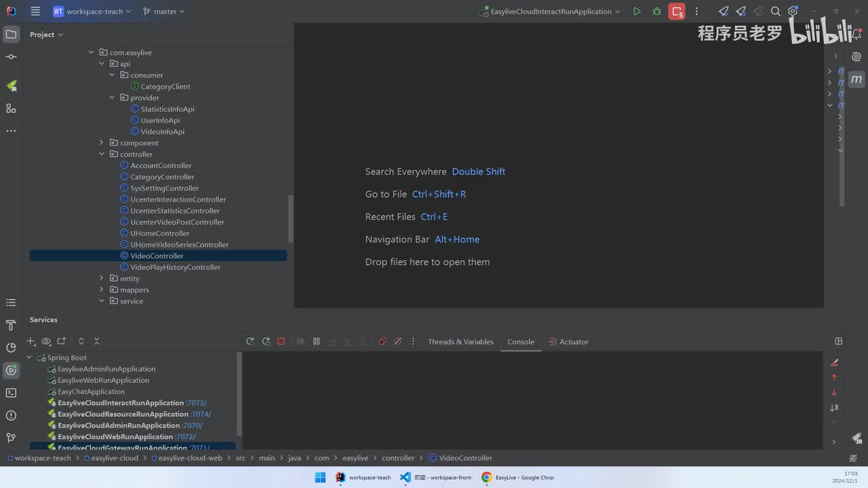868x488 pixels.
Task: Rerun the selected service in debug mode
Action: [x=266, y=342]
